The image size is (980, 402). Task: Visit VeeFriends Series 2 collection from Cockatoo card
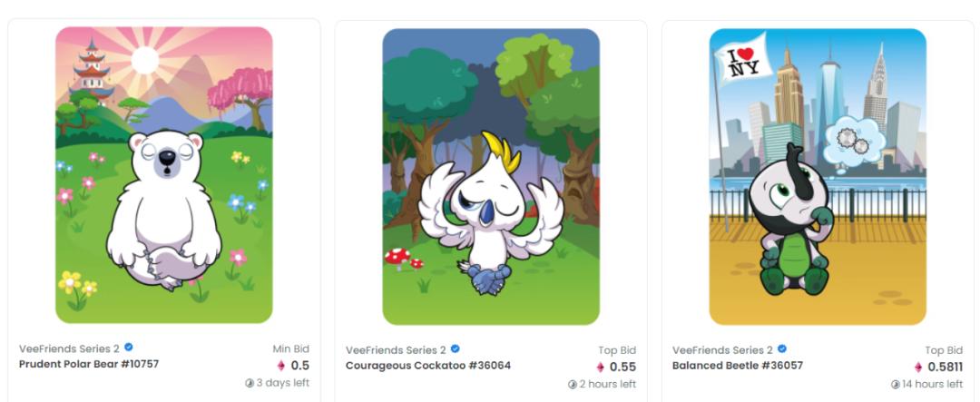click(397, 350)
